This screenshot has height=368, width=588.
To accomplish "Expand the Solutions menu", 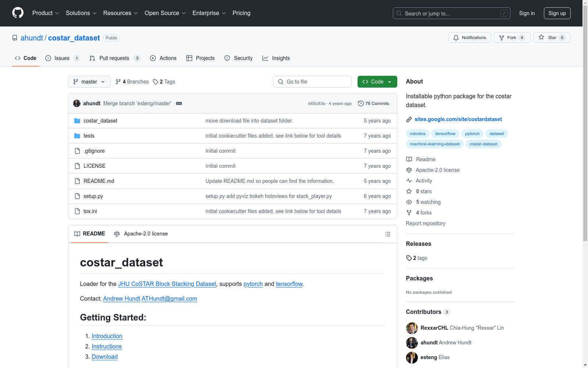I will [x=81, y=13].
